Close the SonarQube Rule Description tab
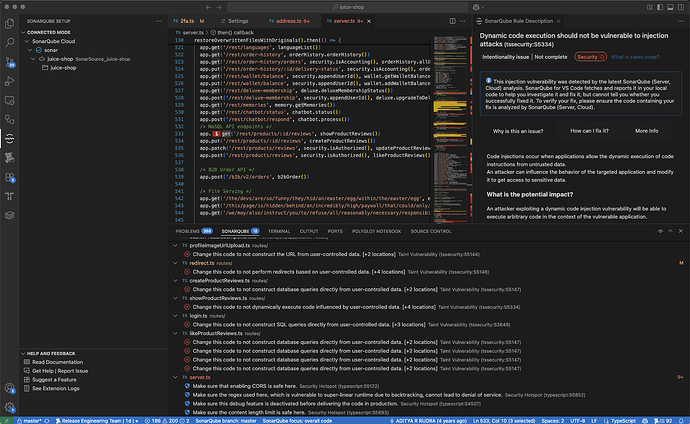This screenshot has width=690, height=424. pos(558,21)
